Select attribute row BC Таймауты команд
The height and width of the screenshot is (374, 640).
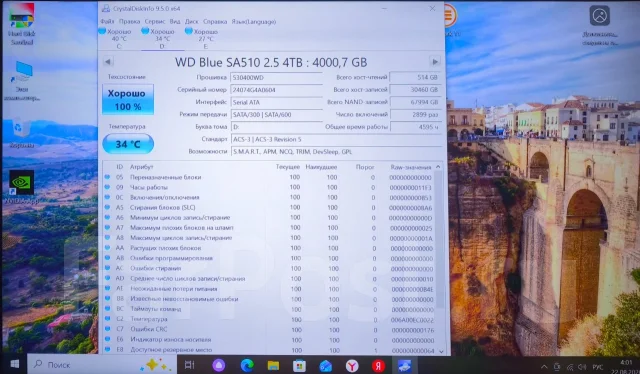pyautogui.click(x=269, y=309)
